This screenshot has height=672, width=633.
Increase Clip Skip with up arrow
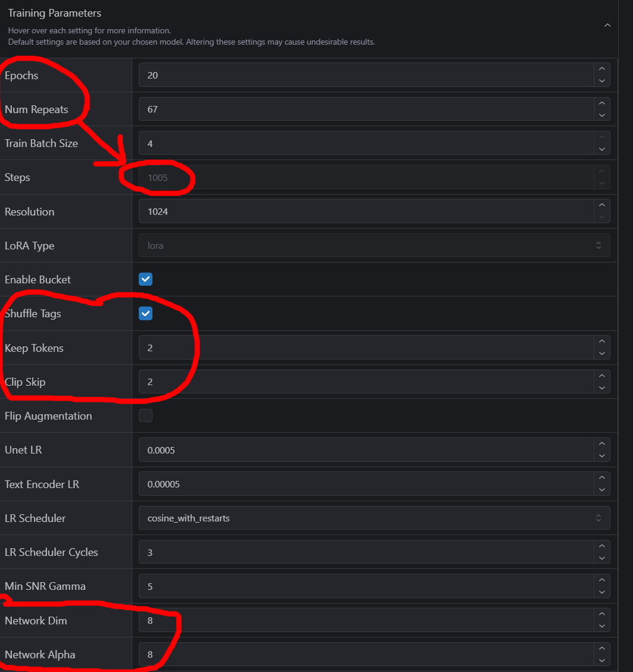point(601,376)
